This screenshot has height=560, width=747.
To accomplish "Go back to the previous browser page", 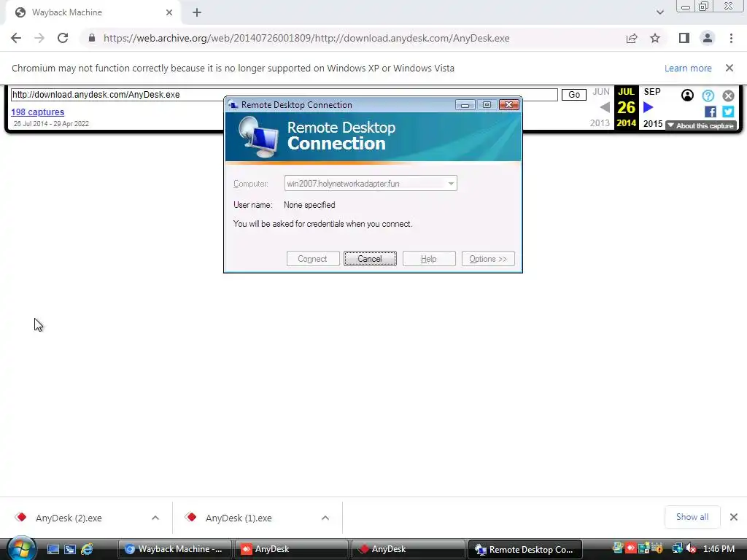I will (16, 38).
